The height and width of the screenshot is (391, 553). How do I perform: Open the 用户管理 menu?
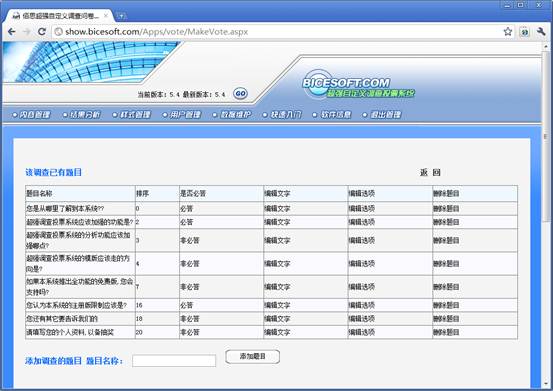click(182, 115)
